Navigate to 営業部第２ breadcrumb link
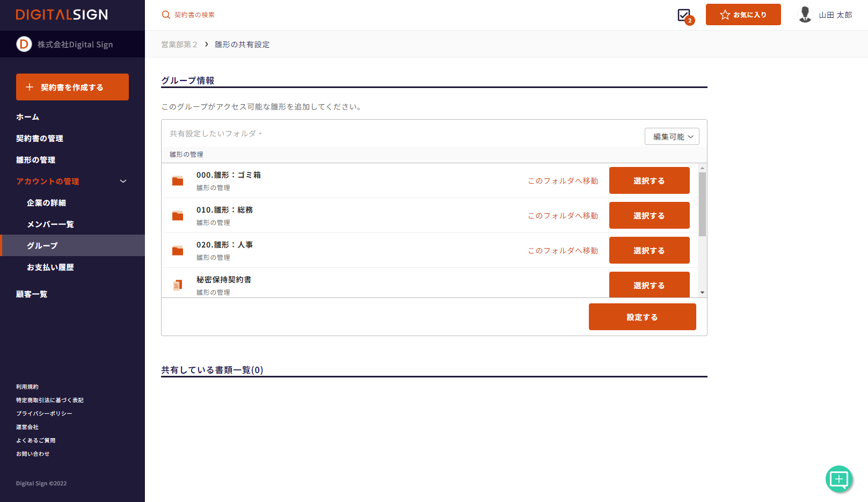This screenshot has height=502, width=868. pos(179,45)
